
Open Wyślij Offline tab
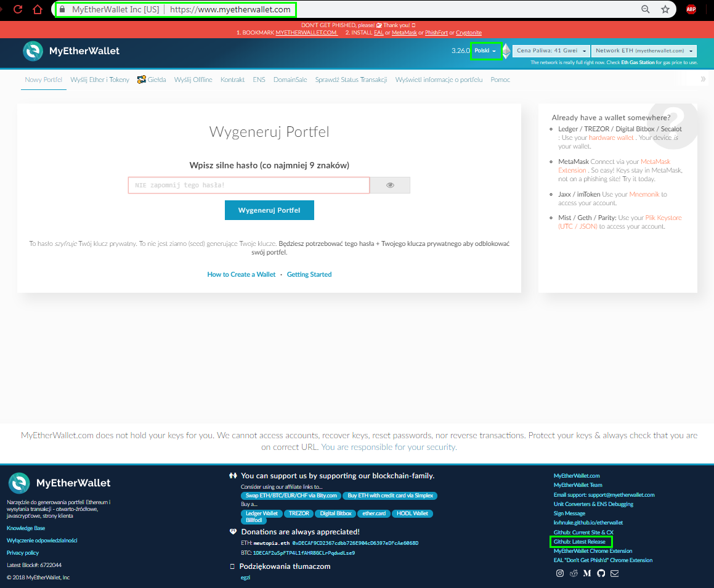click(193, 80)
